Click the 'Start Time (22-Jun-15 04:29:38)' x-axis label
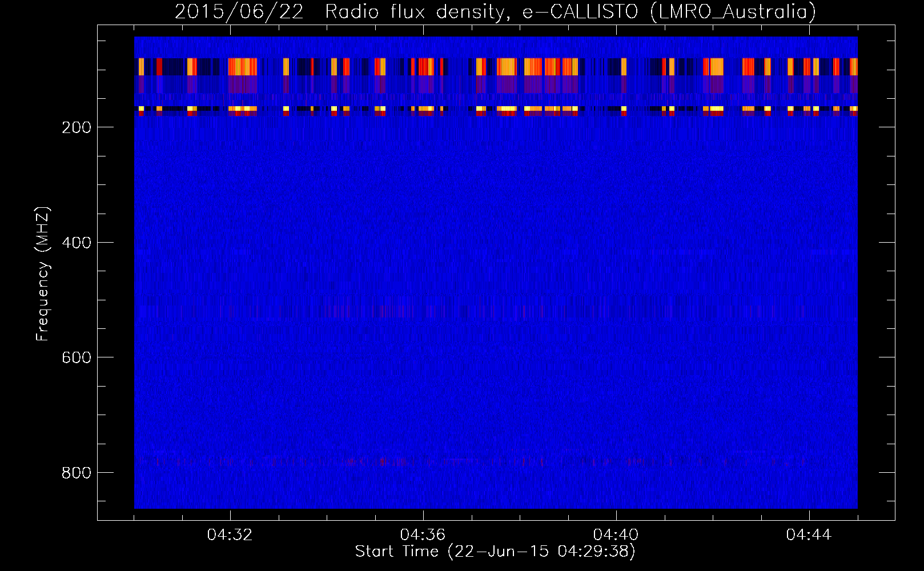This screenshot has width=924, height=571. (495, 552)
